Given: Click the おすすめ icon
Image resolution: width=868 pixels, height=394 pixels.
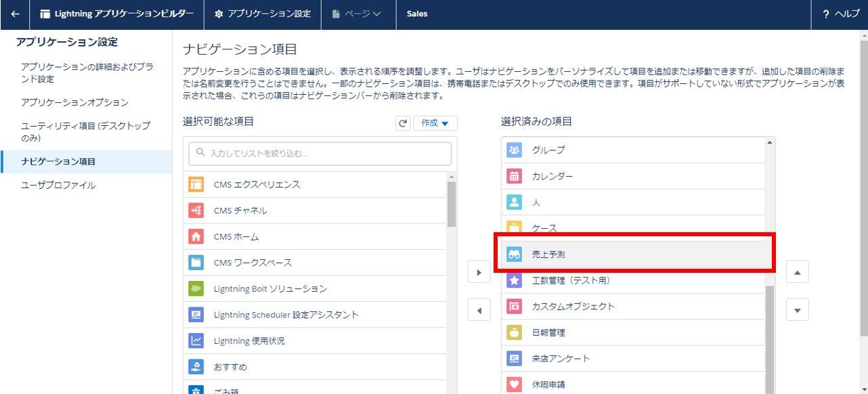Looking at the screenshot, I should (x=196, y=367).
